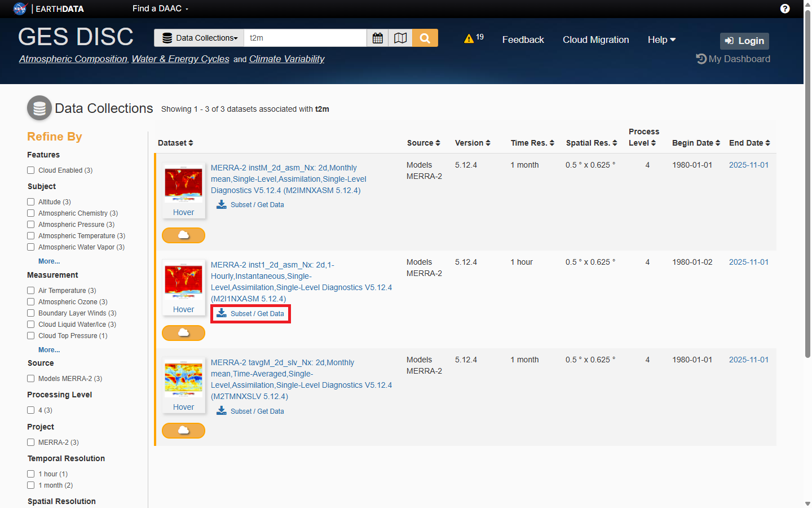
Task: Click the NASA logo icon
Action: click(20, 8)
